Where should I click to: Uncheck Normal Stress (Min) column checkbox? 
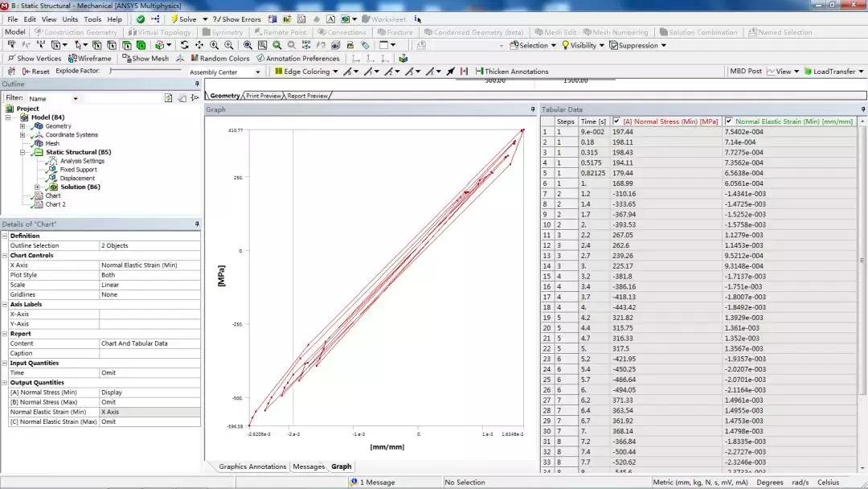click(616, 121)
